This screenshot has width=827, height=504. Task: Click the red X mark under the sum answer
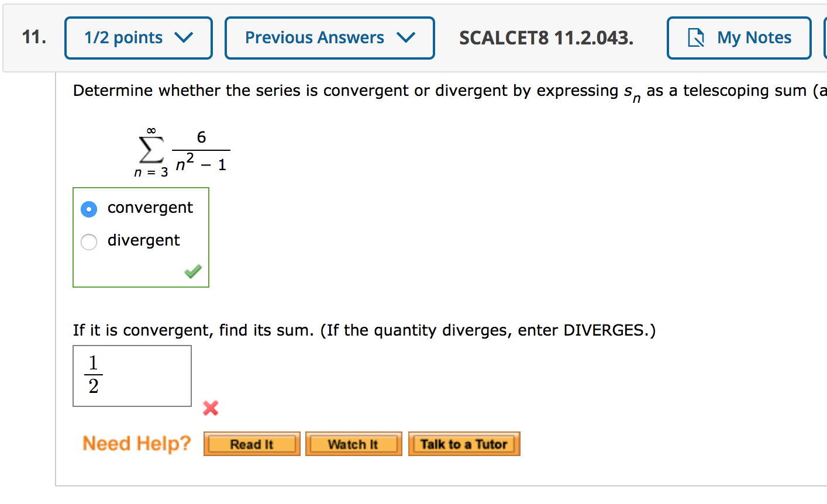[x=211, y=409]
